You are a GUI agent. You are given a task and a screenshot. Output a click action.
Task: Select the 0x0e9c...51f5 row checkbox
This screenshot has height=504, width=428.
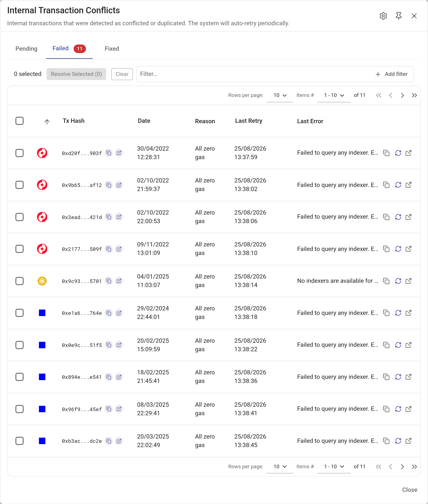[19, 345]
